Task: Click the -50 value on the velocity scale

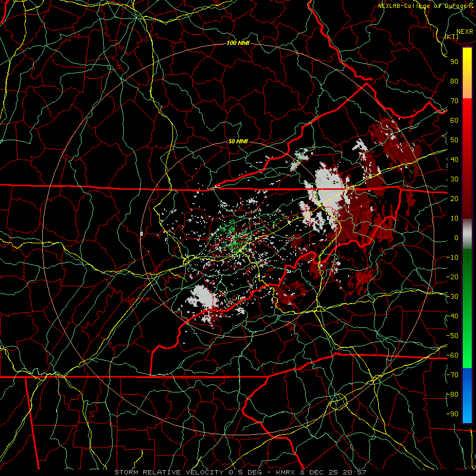Action: [452, 336]
